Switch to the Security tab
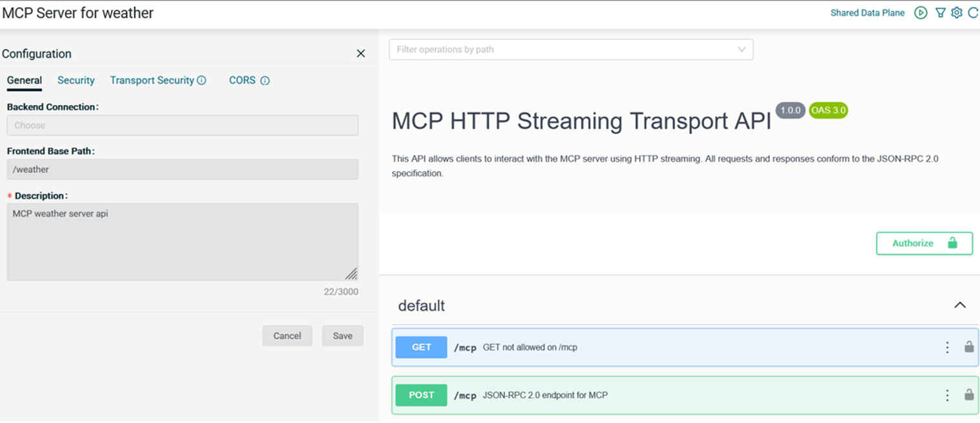 [76, 81]
